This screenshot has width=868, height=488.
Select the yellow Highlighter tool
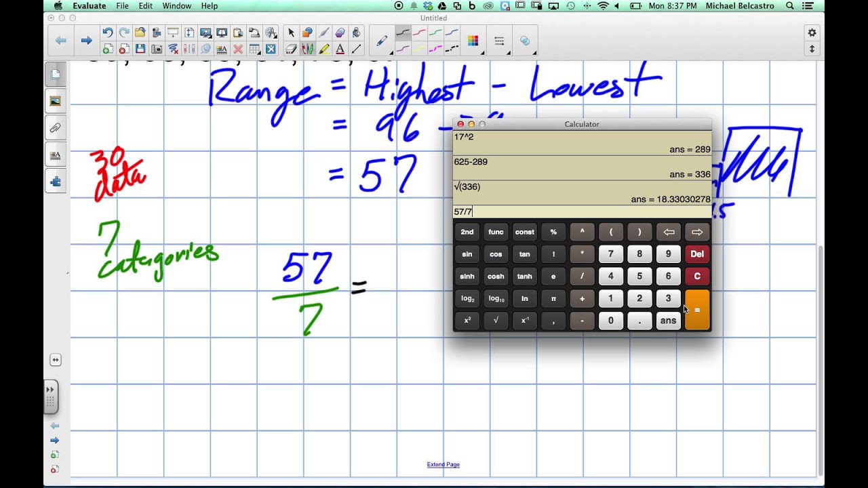pos(323,49)
